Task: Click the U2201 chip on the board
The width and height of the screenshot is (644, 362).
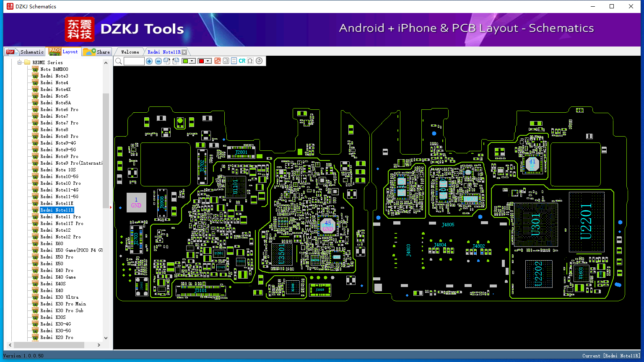Action: [587, 222]
